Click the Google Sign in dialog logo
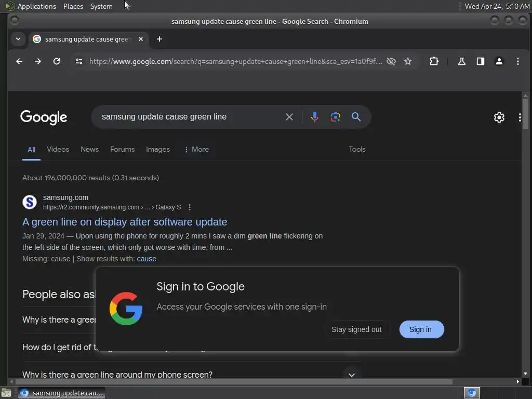Screen dimensions: 532x399 126,309
